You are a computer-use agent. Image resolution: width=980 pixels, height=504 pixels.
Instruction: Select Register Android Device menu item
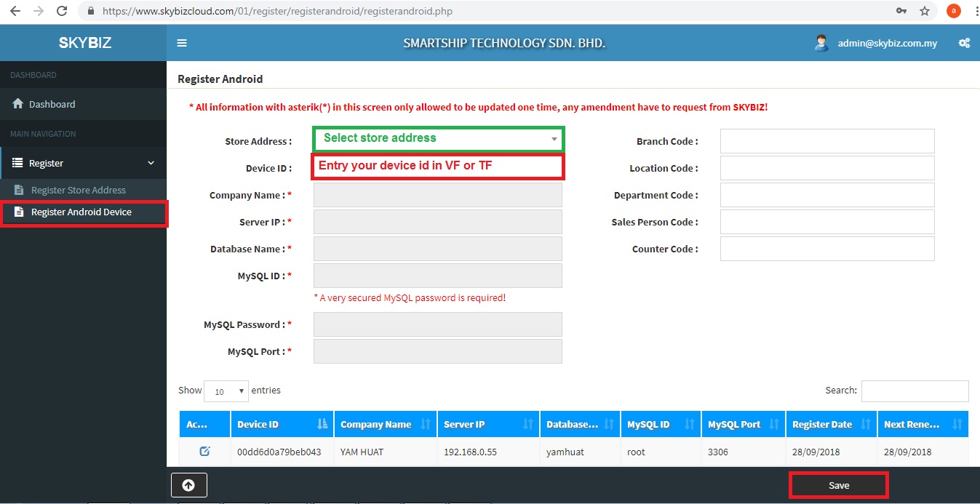coord(81,212)
